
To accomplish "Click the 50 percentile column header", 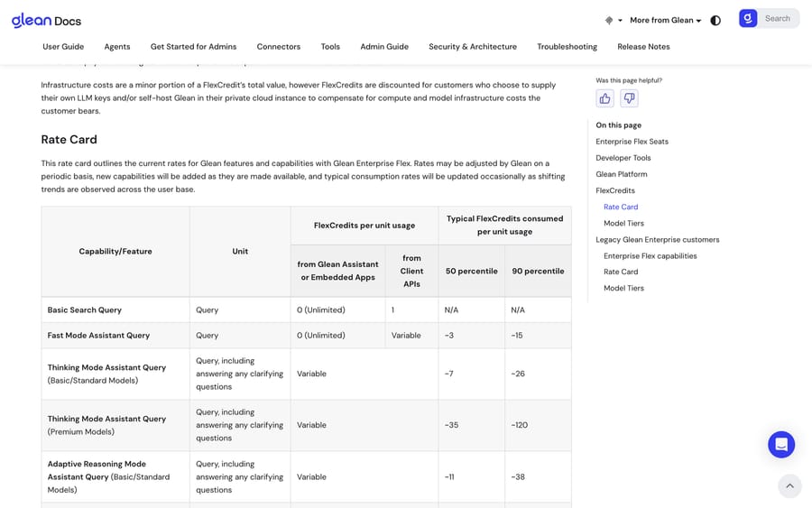I will [x=471, y=271].
